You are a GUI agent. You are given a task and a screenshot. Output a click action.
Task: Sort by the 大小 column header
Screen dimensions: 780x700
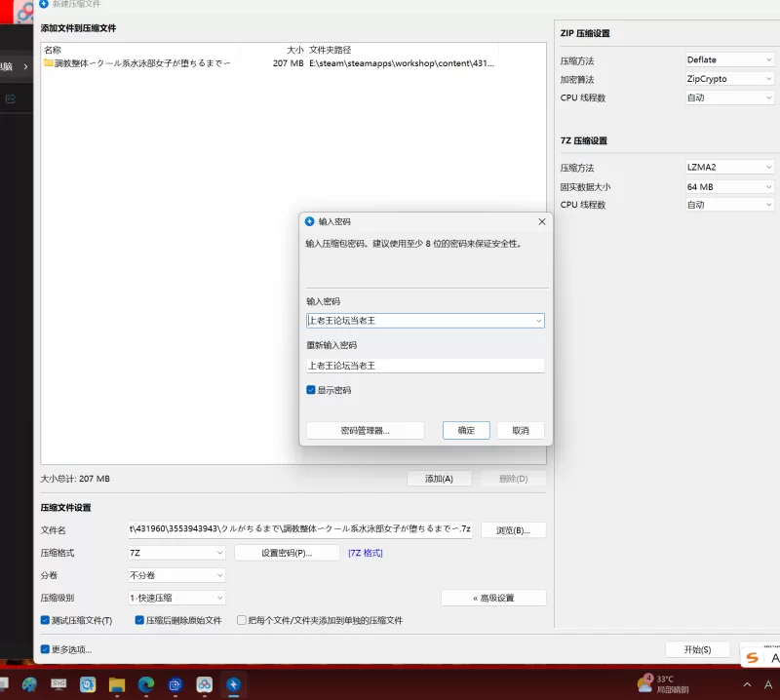pos(273,50)
